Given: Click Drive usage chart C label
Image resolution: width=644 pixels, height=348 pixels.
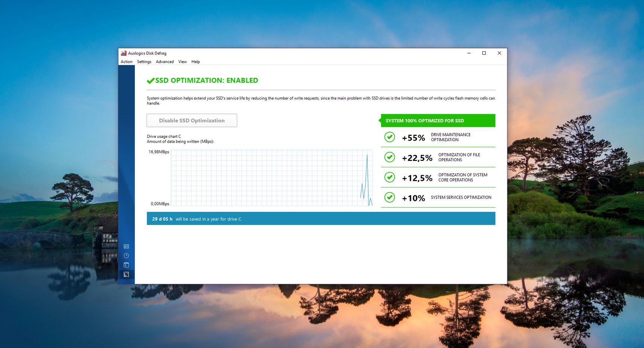Looking at the screenshot, I should coord(164,136).
